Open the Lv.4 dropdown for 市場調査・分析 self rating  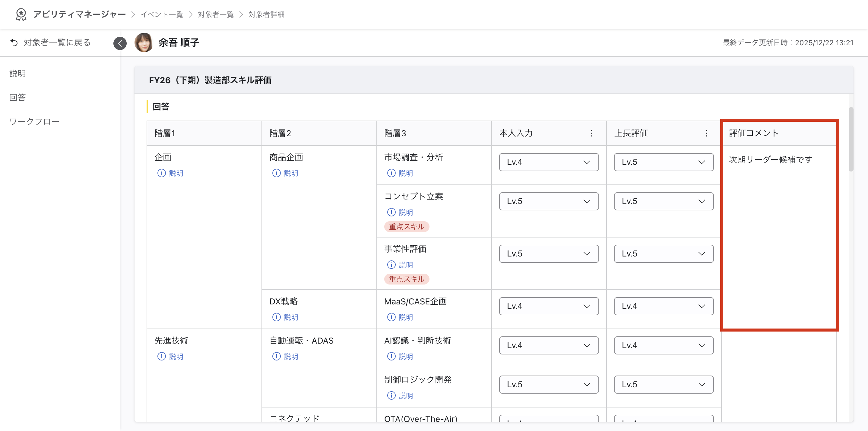click(549, 162)
